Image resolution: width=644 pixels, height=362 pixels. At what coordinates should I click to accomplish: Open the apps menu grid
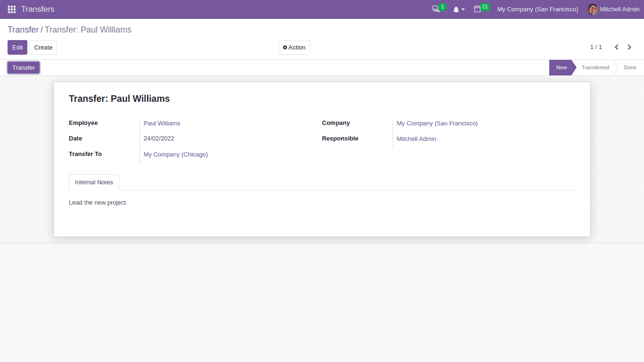pyautogui.click(x=11, y=9)
